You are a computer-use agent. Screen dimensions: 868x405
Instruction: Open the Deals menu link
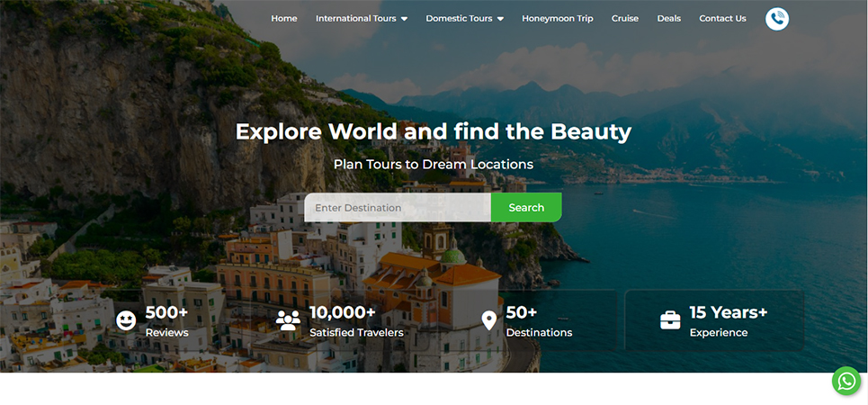[668, 18]
